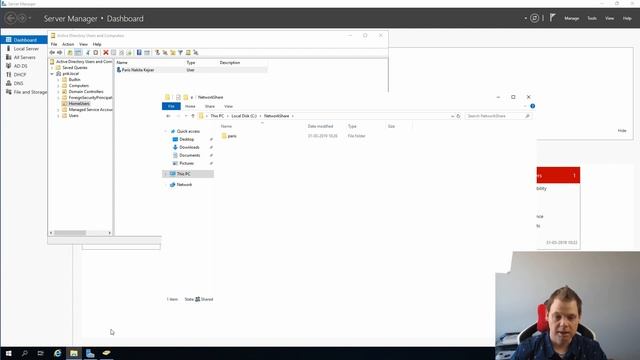Open the File menu in Active Directory window
Viewport: 640px width, 360px height.
[x=54, y=44]
